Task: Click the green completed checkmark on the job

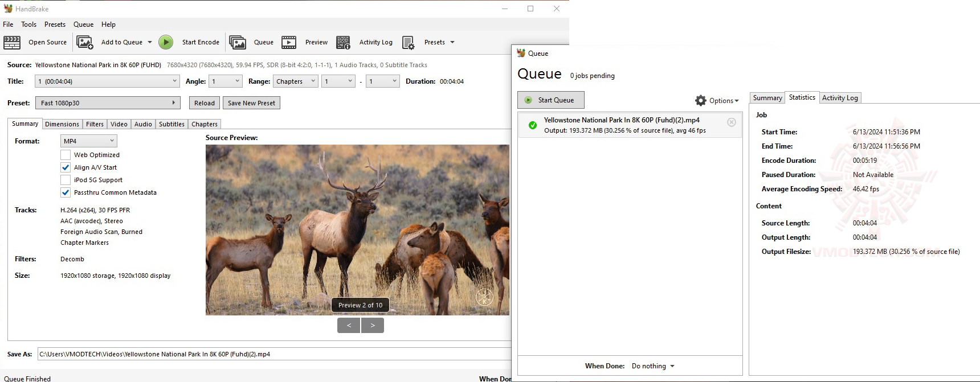Action: [x=532, y=125]
